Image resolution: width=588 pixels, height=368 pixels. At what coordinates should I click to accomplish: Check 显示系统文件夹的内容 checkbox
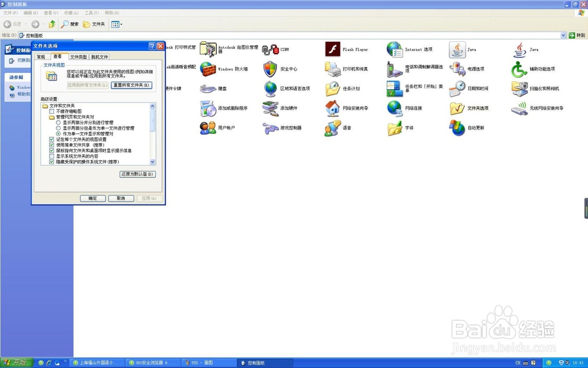(x=52, y=156)
